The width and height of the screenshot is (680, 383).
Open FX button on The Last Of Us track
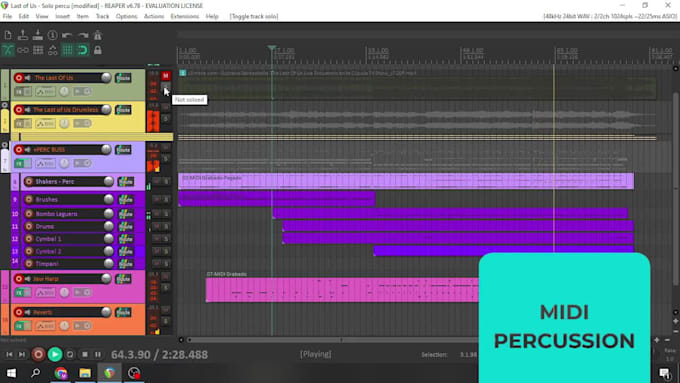(x=19, y=92)
